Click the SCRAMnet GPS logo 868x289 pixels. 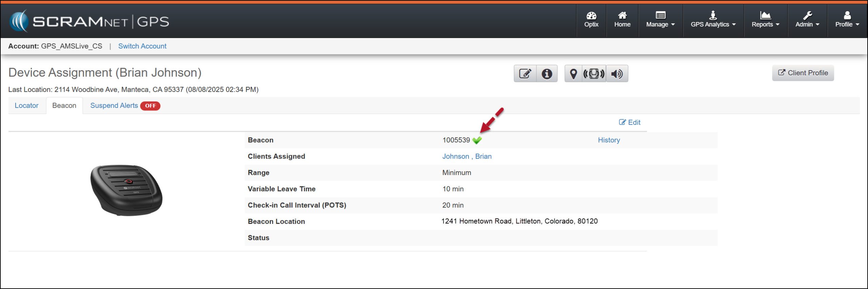pyautogui.click(x=90, y=21)
